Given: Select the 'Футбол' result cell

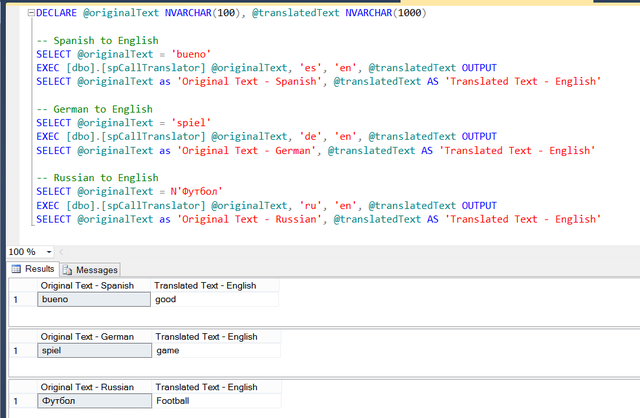Looking at the screenshot, I should [94, 401].
